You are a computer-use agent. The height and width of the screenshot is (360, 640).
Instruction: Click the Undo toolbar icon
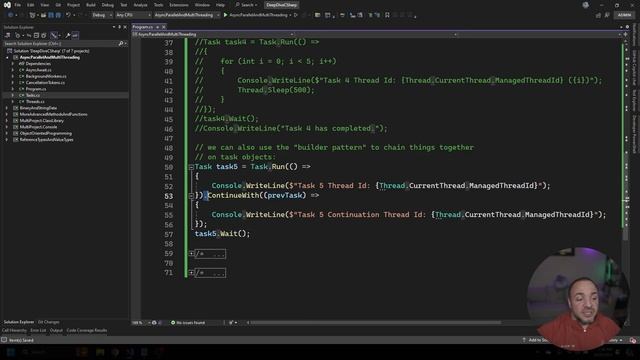coord(68,15)
